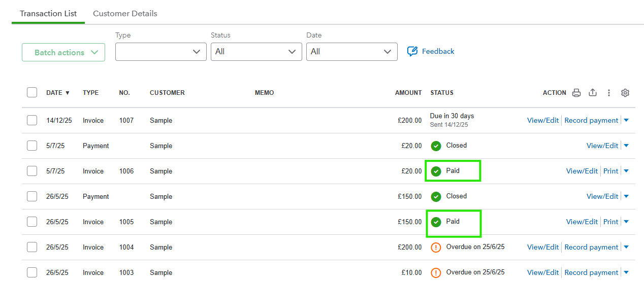Click the Feedback icon
The width and height of the screenshot is (644, 281).
click(x=412, y=51)
